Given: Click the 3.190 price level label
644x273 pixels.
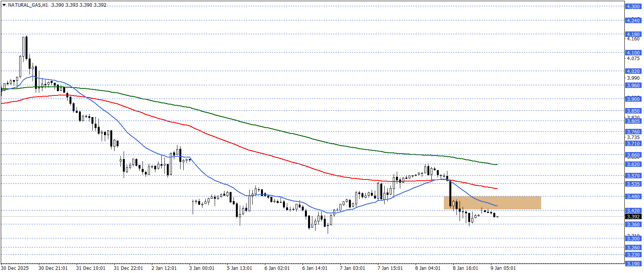Looking at the screenshot, I should (633, 264).
